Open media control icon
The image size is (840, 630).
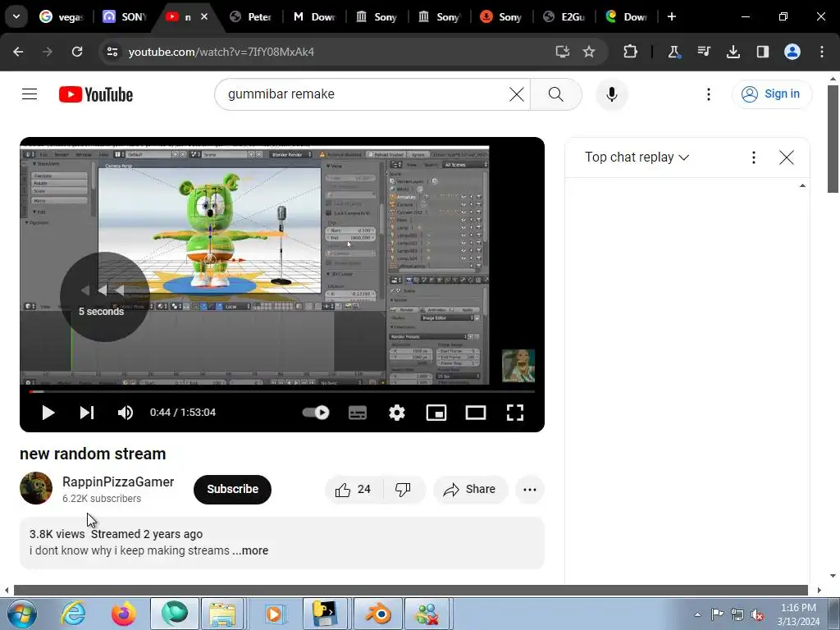pos(704,52)
